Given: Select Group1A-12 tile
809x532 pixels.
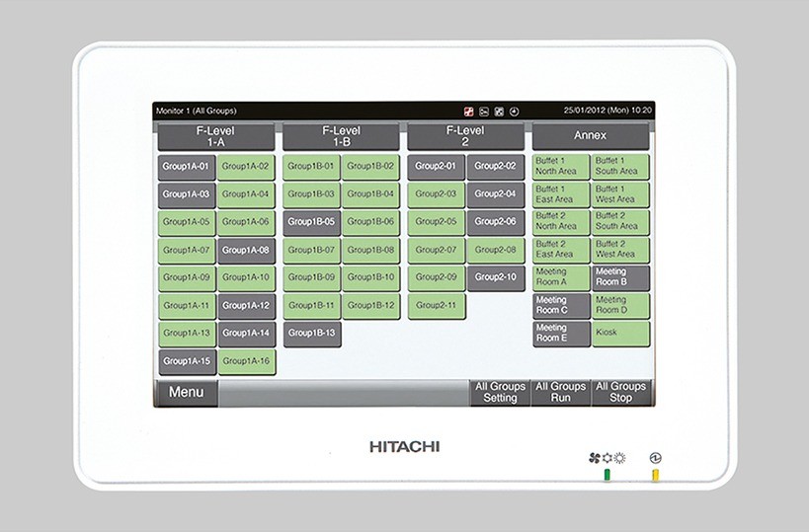Looking at the screenshot, I should pyautogui.click(x=247, y=306).
